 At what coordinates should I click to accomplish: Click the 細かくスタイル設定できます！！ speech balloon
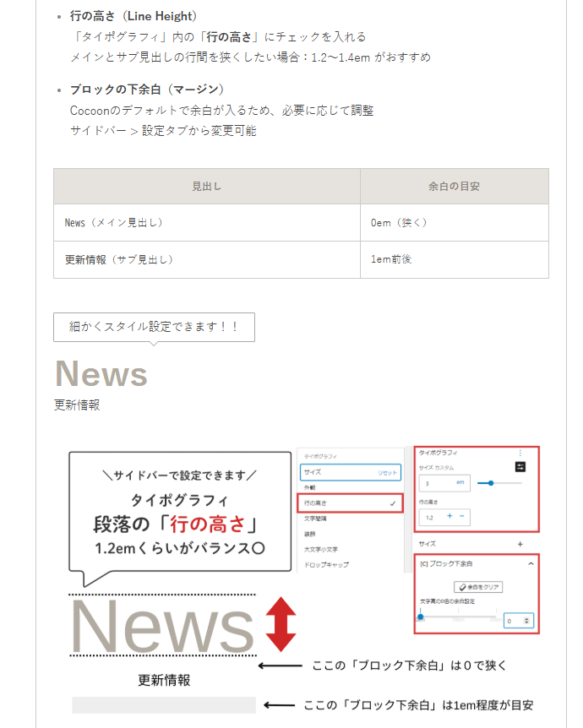tap(155, 328)
